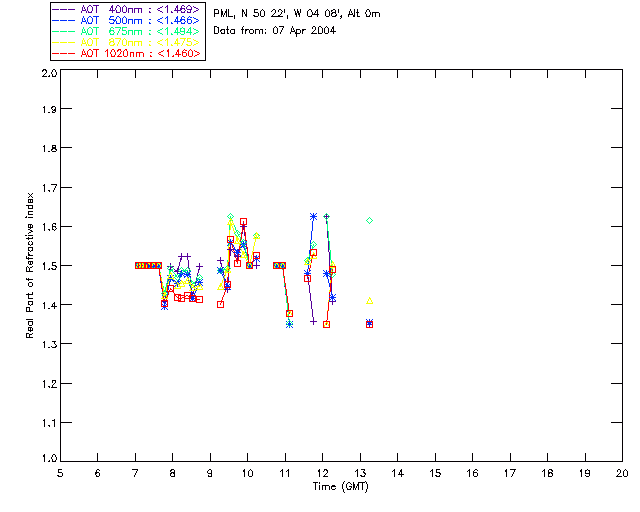
Task: Click the purple plus marker lowest near 11.75 GMT
Action: click(313, 322)
